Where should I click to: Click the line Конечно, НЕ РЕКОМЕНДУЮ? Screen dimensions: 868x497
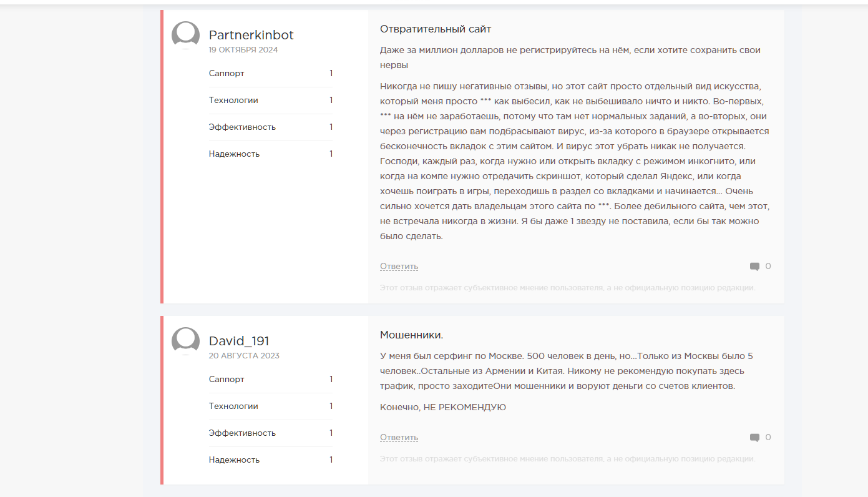coord(442,408)
